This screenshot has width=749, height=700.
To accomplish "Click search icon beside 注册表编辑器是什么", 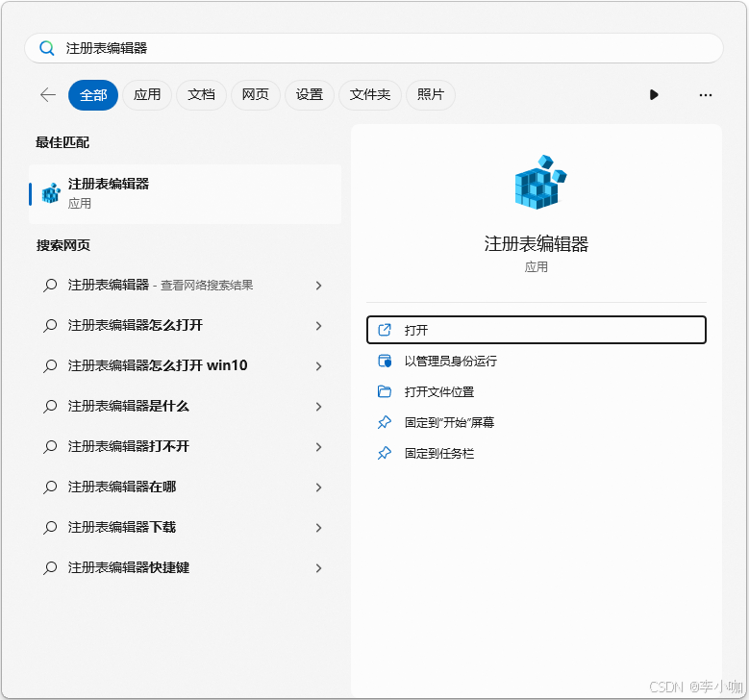I will pyautogui.click(x=50, y=407).
